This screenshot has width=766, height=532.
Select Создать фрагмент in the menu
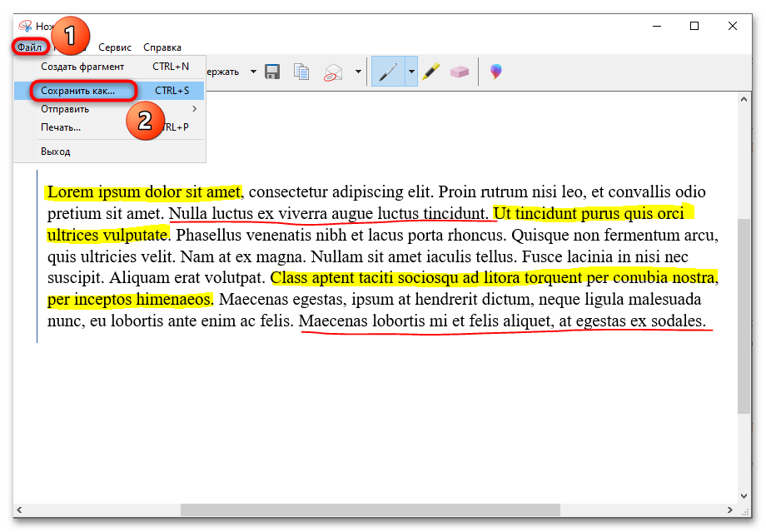coord(82,67)
